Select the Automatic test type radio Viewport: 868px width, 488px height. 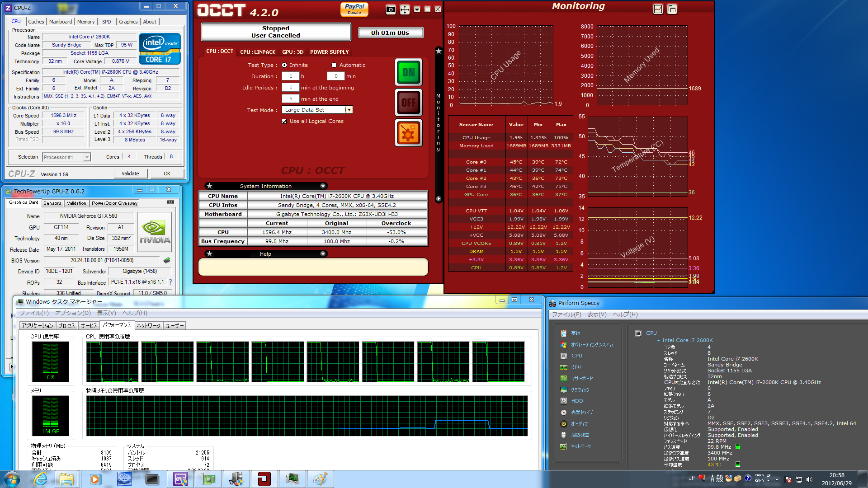pos(334,65)
